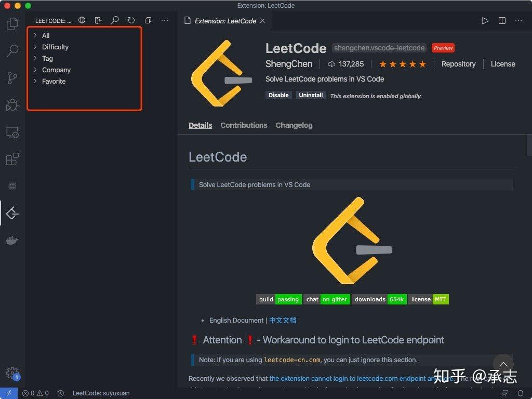The image size is (532, 399).
Task: Refresh the LeetCode problem list
Action: pyautogui.click(x=131, y=20)
